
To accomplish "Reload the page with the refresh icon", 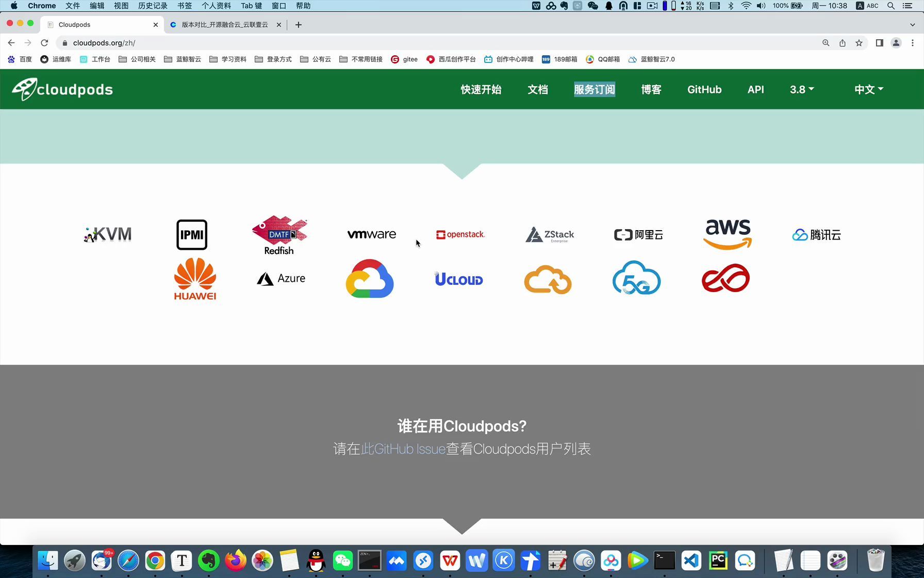I will [44, 43].
